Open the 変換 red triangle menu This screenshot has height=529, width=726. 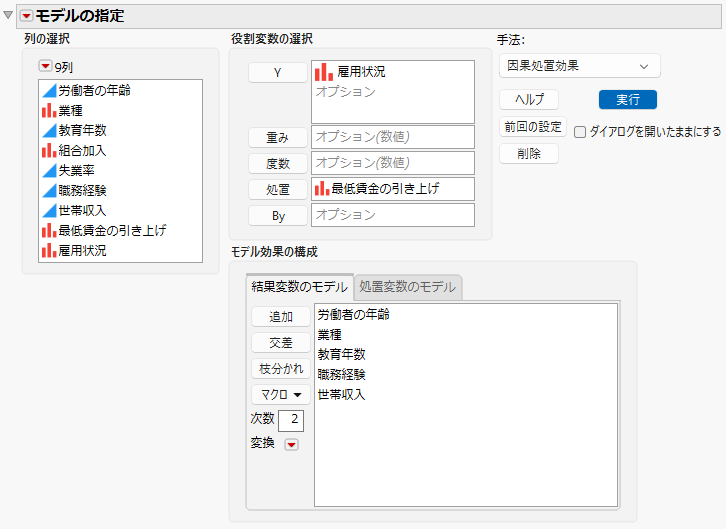[291, 445]
